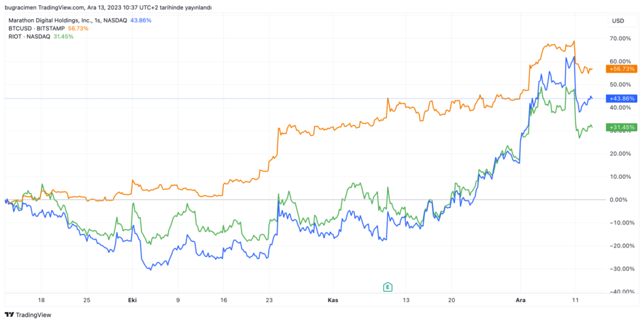644x323 pixels.
Task: Click the TradingView logo icon
Action: 9,315
